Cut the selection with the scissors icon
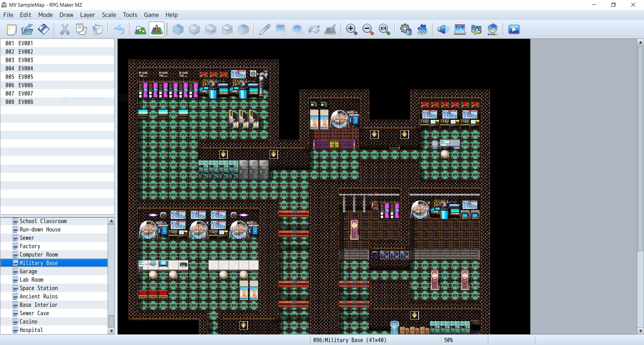Screen dimensions: 644x345 click(x=65, y=29)
